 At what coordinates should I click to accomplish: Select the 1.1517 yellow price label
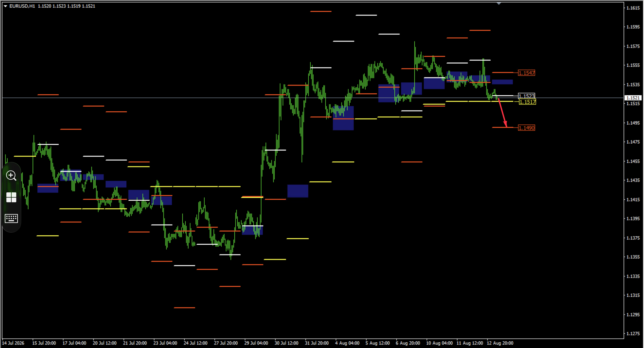(527, 102)
